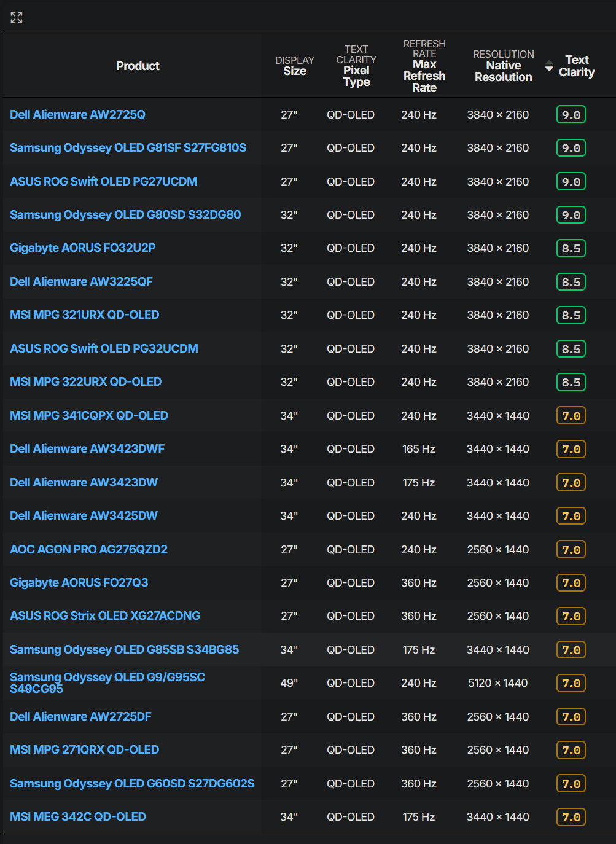Viewport: 616px width, 844px height.
Task: Open Samsung Odyssey OLED G9/G95SC S49CG95 link
Action: [x=107, y=682]
